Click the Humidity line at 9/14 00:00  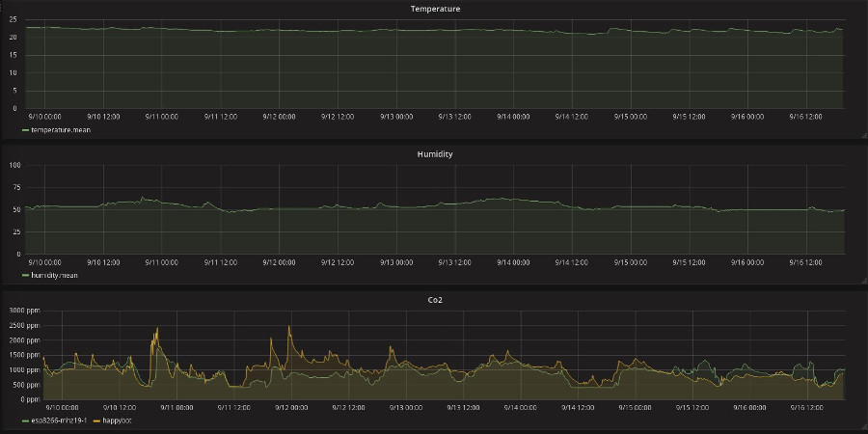pos(513,199)
